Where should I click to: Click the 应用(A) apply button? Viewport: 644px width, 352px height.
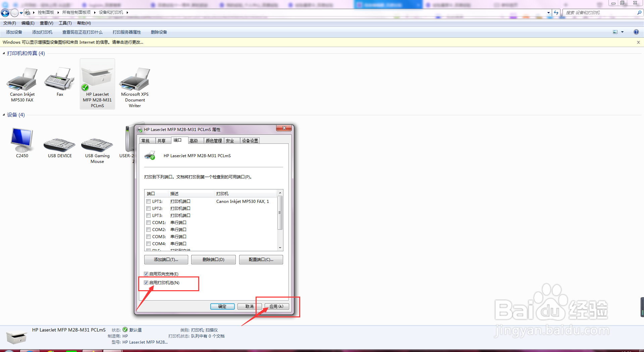click(x=277, y=306)
